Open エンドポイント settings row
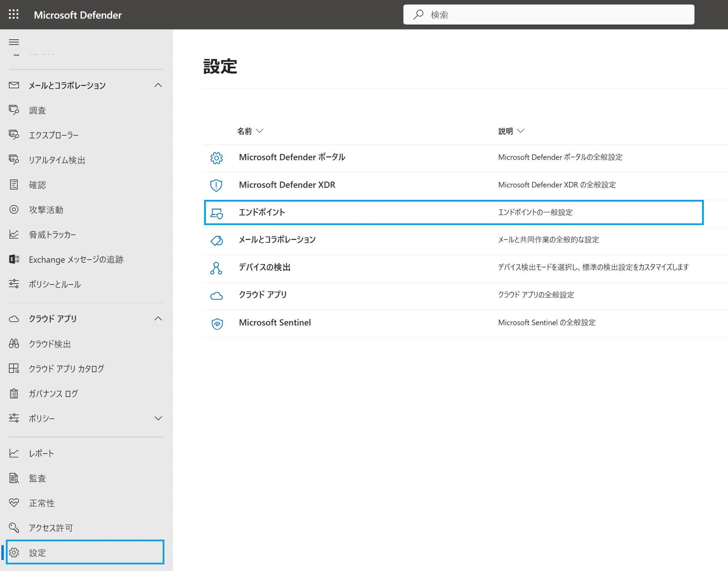 (262, 212)
